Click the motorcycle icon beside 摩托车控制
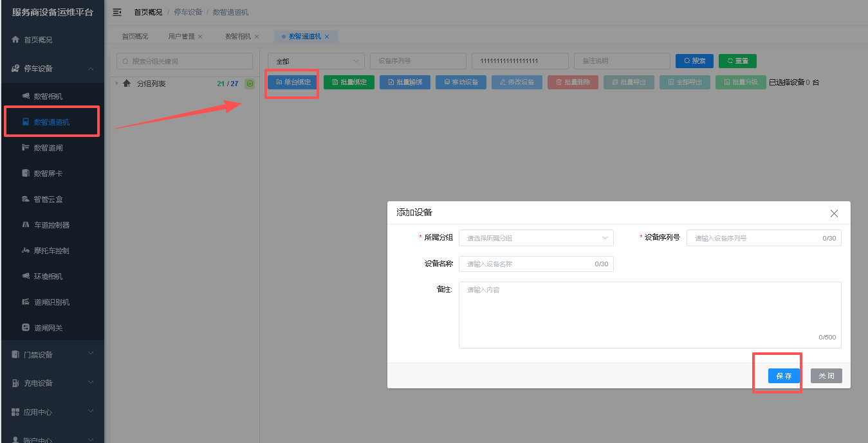 click(x=26, y=251)
